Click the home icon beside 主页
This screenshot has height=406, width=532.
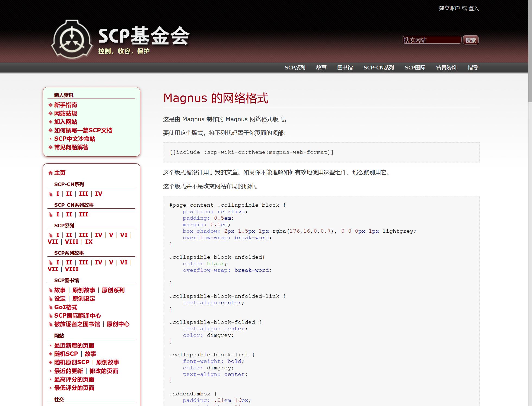point(50,173)
